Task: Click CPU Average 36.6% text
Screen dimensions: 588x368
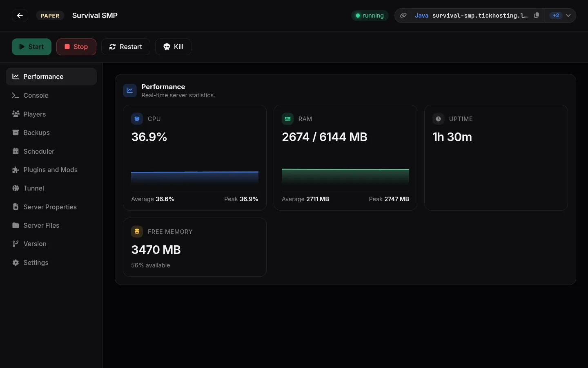Action: (x=153, y=199)
